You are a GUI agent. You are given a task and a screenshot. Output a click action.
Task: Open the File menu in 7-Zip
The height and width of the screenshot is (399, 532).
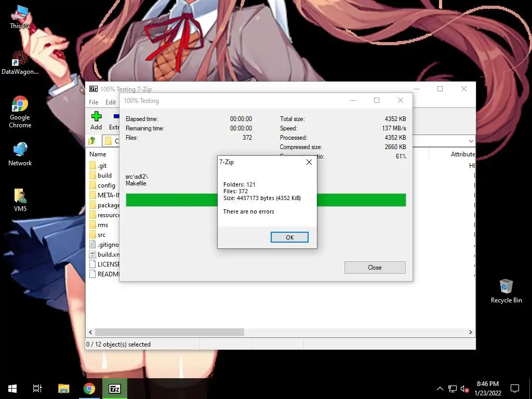(x=94, y=102)
